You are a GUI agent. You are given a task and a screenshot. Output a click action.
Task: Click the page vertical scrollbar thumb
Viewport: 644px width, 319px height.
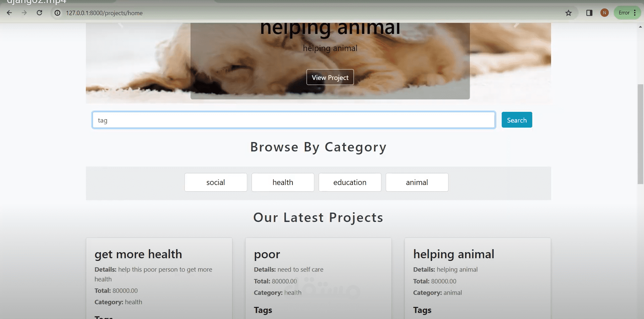click(x=640, y=134)
